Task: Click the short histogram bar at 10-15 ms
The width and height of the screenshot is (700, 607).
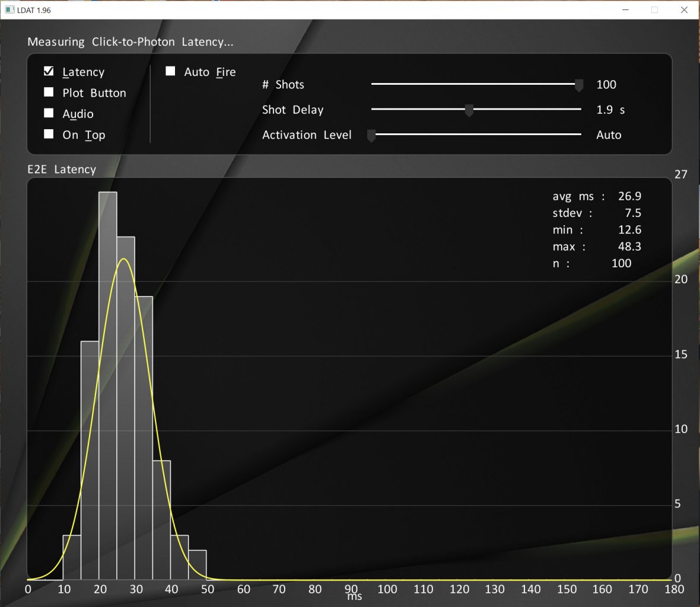Action: click(72, 557)
